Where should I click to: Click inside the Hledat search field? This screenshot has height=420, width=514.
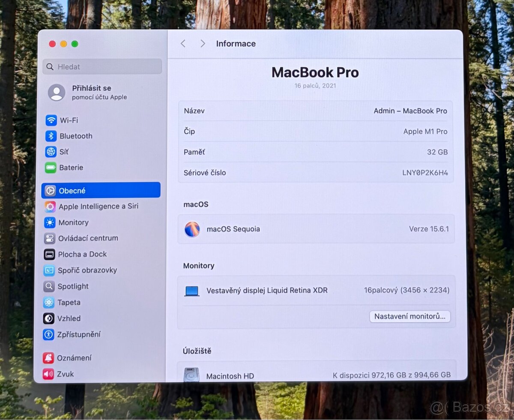(x=102, y=66)
